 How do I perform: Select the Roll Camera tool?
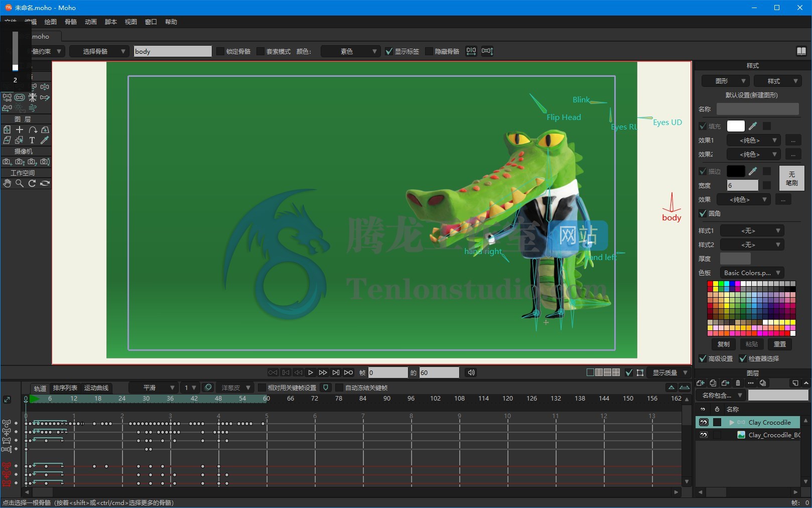[32, 162]
